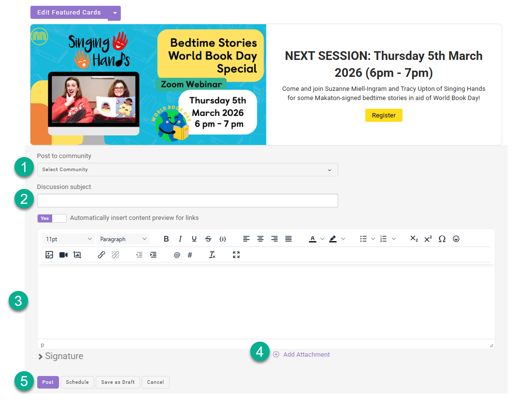Open the 11pt font size dropdown
This screenshot has width=532, height=405.
[69, 239]
